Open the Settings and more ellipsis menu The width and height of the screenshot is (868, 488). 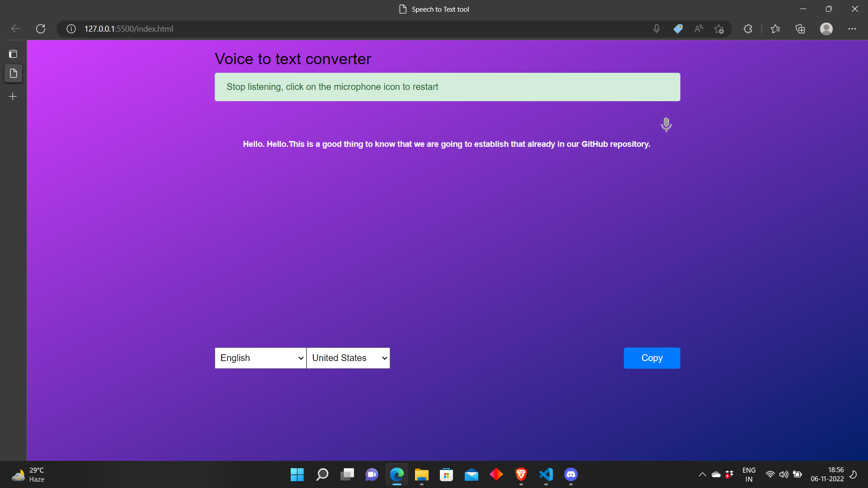852,29
